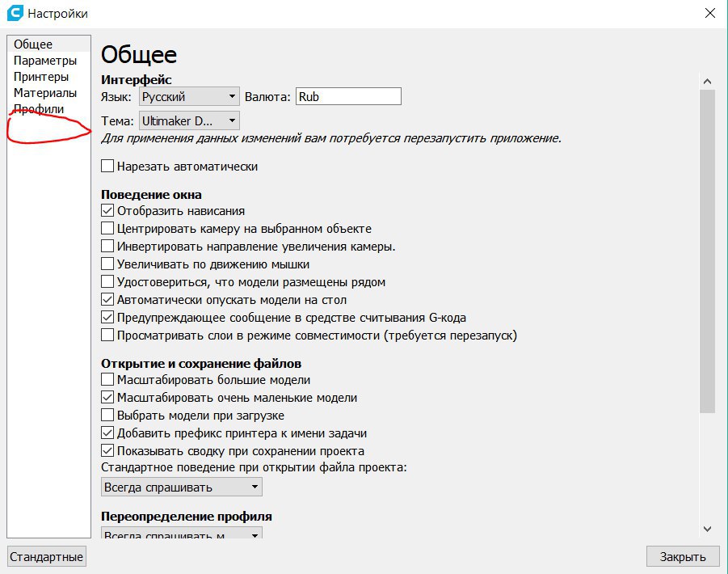This screenshot has height=574, width=728.
Task: Click Стандартное поведение при открытии файла проекта label
Action: (254, 467)
